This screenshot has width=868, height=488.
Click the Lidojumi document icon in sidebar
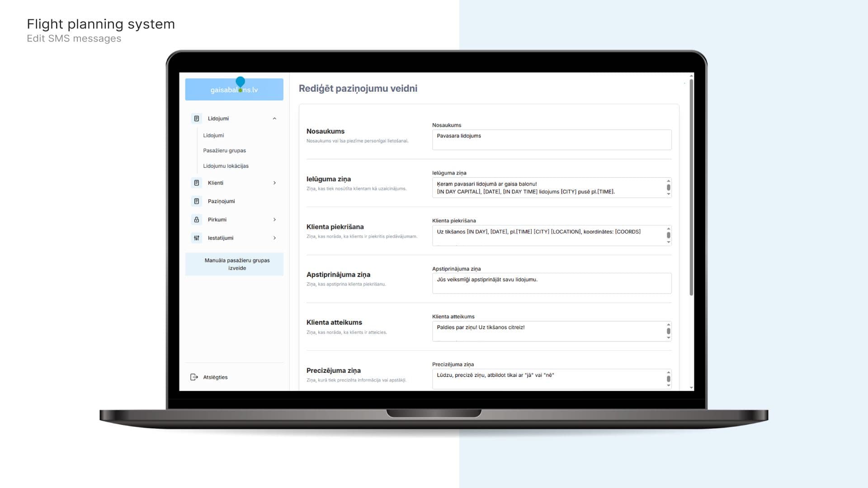(x=196, y=118)
